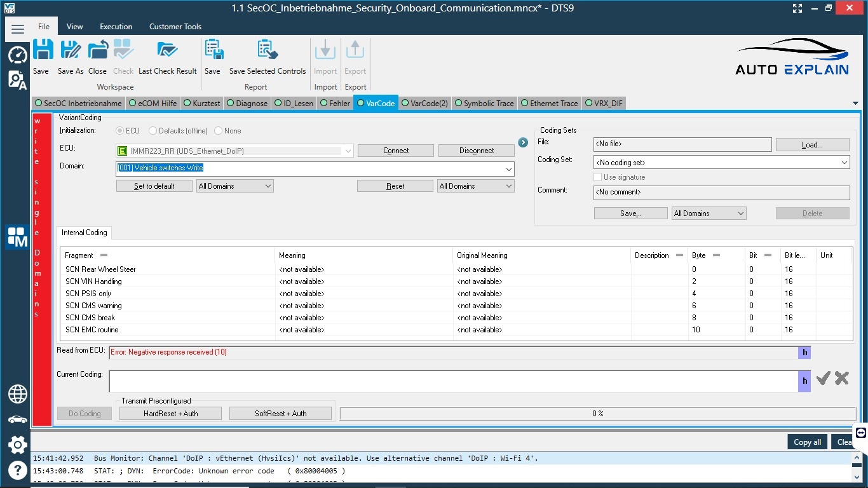Expand the Domain dropdown list

coord(509,169)
